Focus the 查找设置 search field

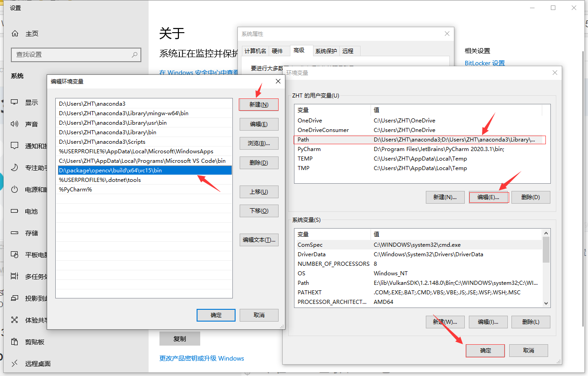[x=76, y=54]
